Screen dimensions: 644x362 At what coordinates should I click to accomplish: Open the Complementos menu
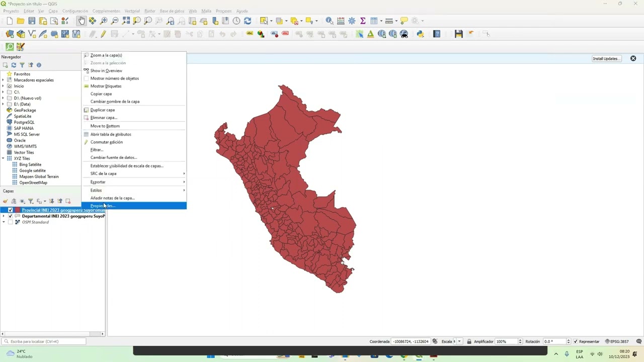pos(106,11)
